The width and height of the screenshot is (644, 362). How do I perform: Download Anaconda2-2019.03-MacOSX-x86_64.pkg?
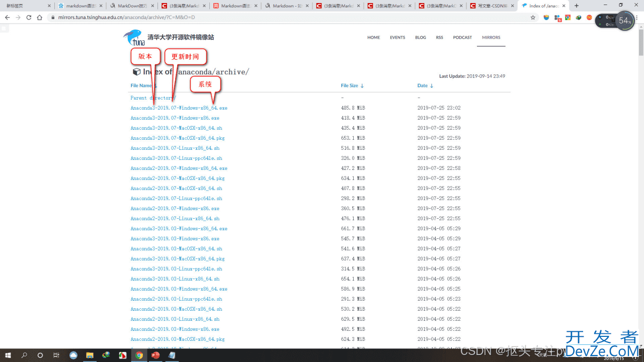178,339
